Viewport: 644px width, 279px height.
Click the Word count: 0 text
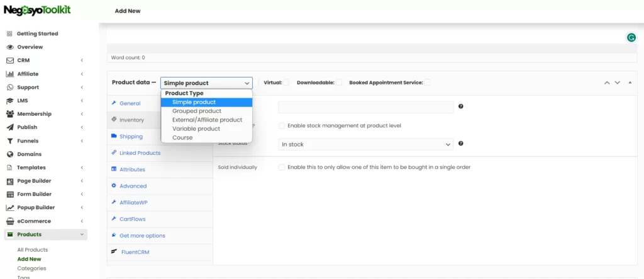(128, 57)
